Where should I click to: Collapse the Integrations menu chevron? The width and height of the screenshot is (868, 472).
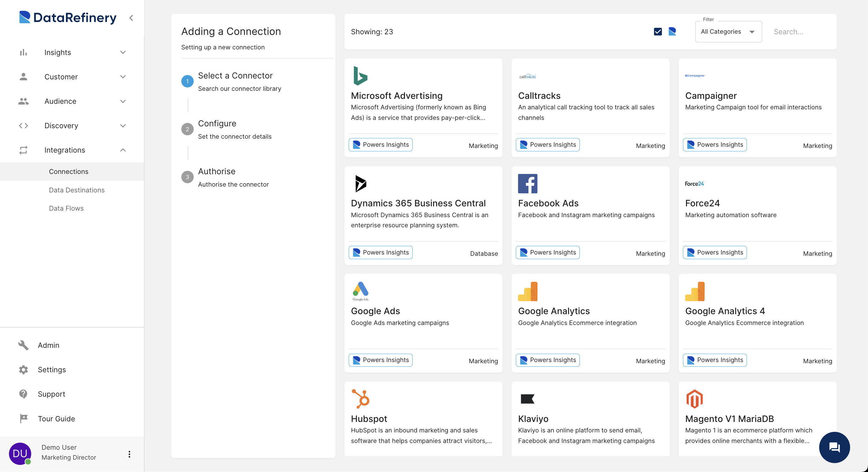pos(123,150)
